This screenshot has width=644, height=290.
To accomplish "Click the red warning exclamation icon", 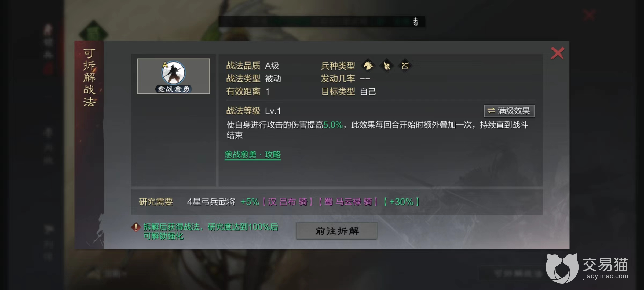I will pos(136,227).
